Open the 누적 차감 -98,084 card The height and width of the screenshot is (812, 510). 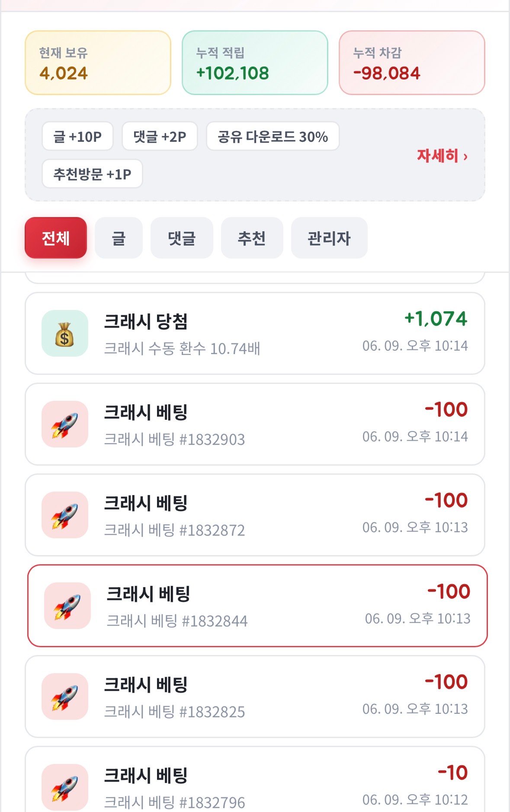pyautogui.click(x=412, y=63)
